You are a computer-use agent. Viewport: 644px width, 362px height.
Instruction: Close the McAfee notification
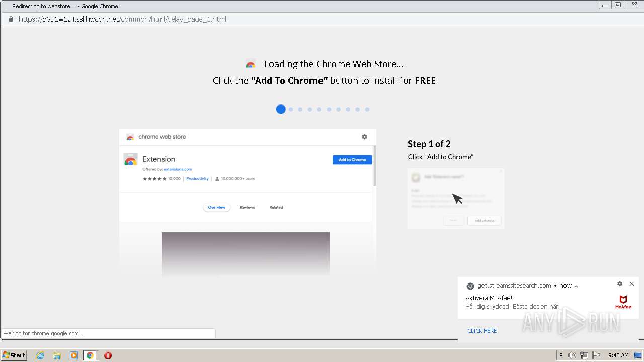pos(632,284)
